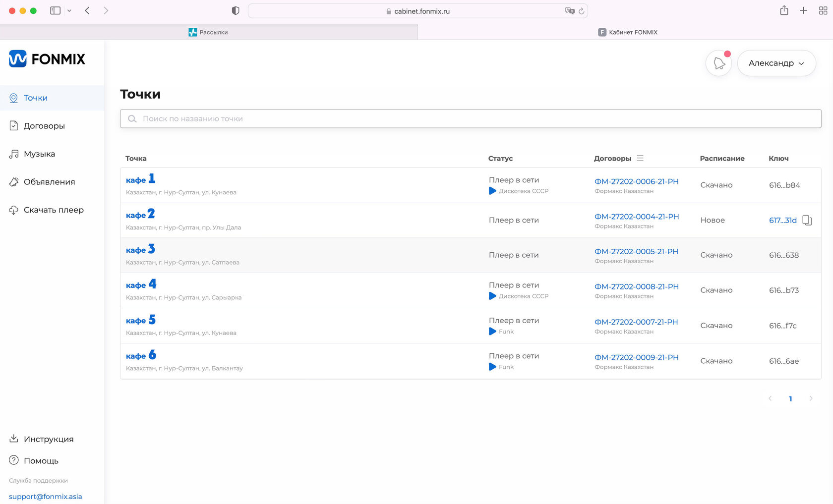Toggle the Safari sidebar button
Image resolution: width=833 pixels, height=504 pixels.
click(56, 11)
